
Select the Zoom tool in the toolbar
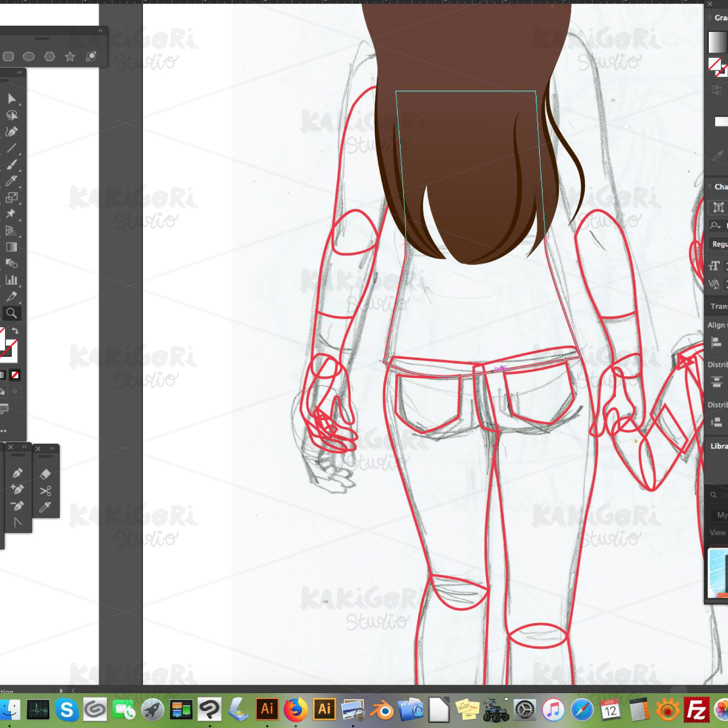tap(13, 313)
